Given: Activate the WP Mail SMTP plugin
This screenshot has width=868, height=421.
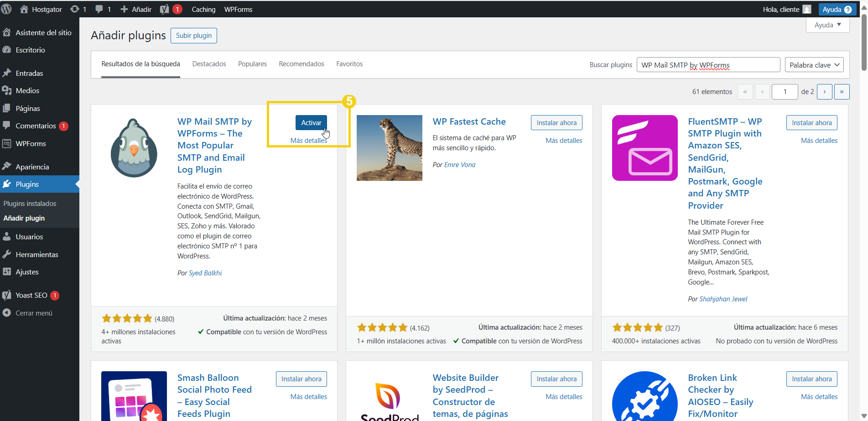Looking at the screenshot, I should [x=311, y=123].
